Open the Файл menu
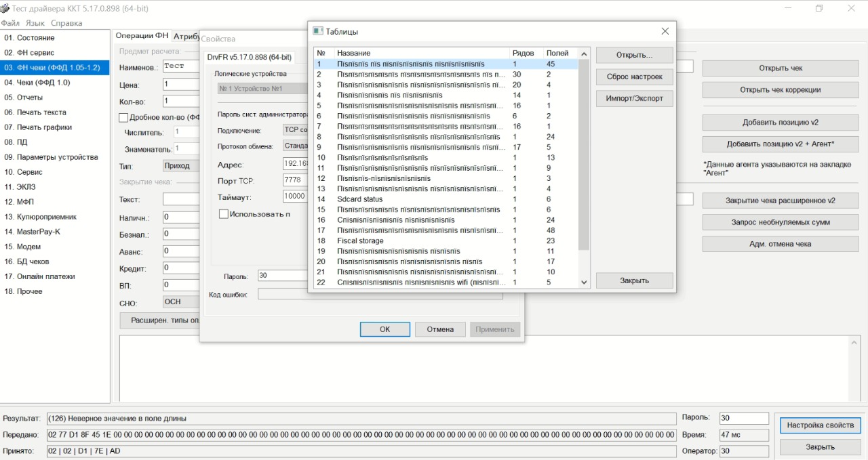The width and height of the screenshot is (868, 460). click(10, 23)
